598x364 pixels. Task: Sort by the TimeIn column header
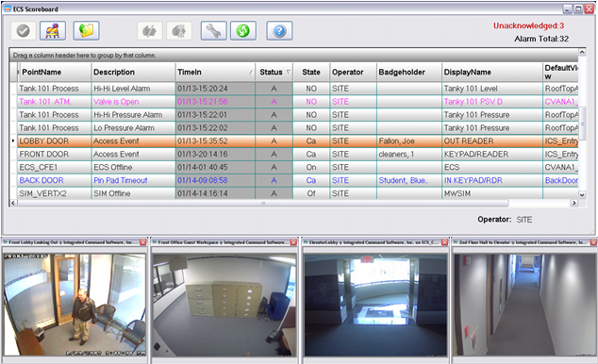point(215,72)
